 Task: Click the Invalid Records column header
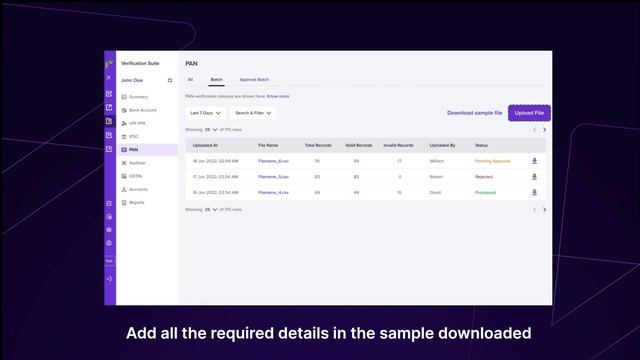(x=398, y=145)
